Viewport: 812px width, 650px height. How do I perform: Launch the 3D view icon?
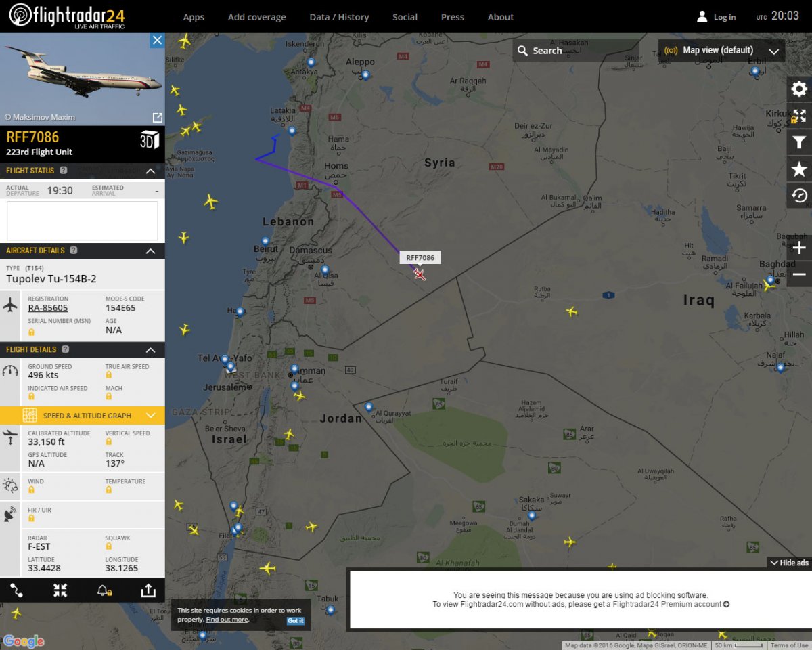pyautogui.click(x=150, y=139)
